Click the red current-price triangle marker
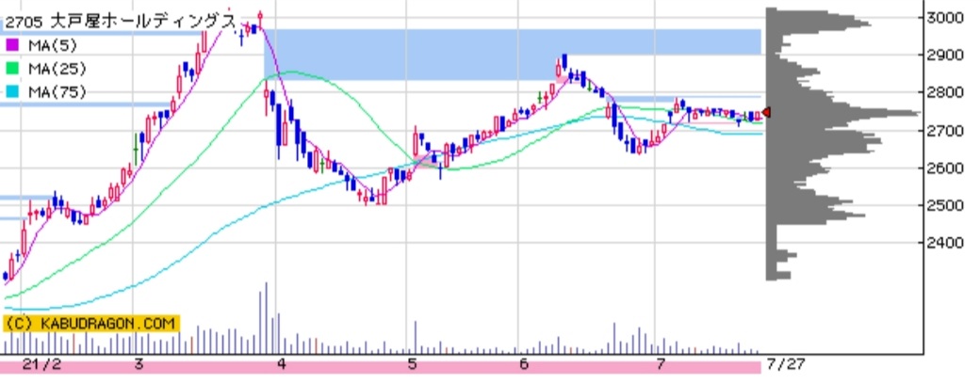Screen dimensions: 980x384 pos(766,112)
